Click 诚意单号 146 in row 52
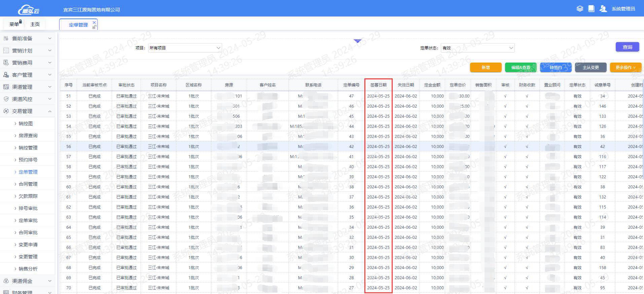The image size is (644, 294). point(602,106)
